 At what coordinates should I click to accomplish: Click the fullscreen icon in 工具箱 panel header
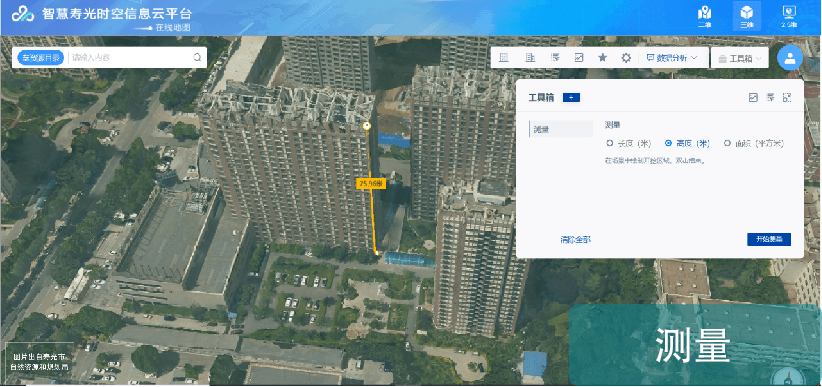coord(786,98)
